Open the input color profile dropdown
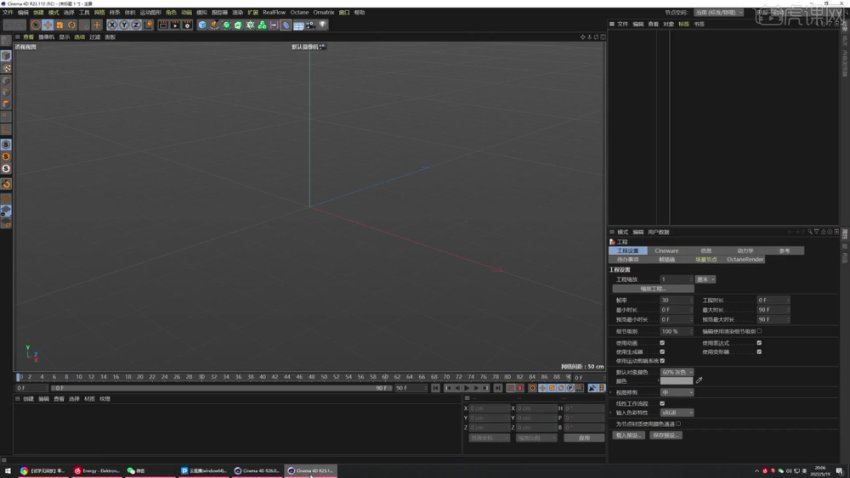The image size is (850, 478). tap(677, 412)
